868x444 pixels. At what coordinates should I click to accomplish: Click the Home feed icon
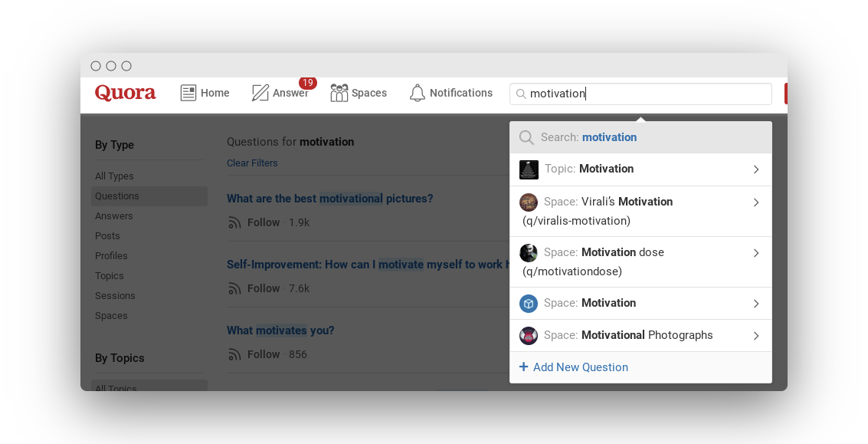(x=188, y=93)
